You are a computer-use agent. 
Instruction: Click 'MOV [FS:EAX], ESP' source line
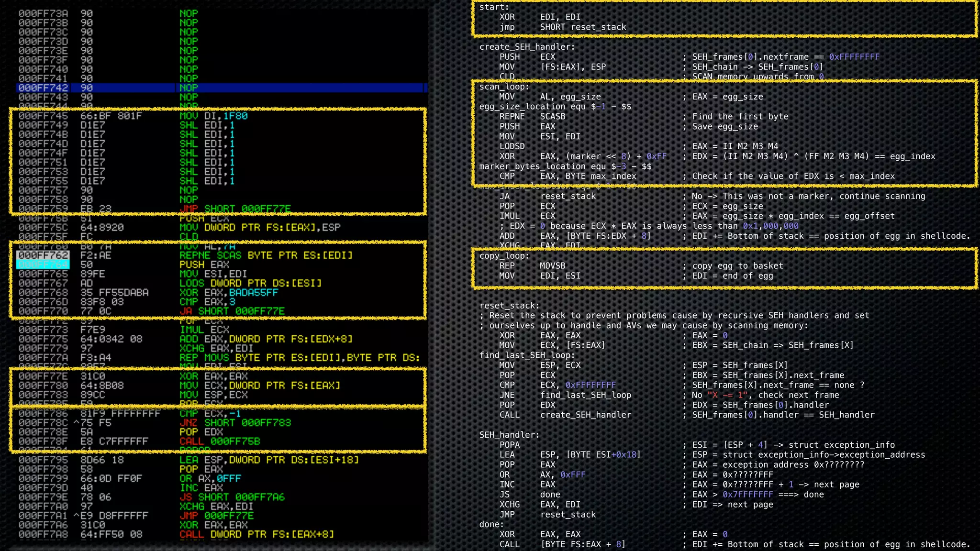(553, 67)
